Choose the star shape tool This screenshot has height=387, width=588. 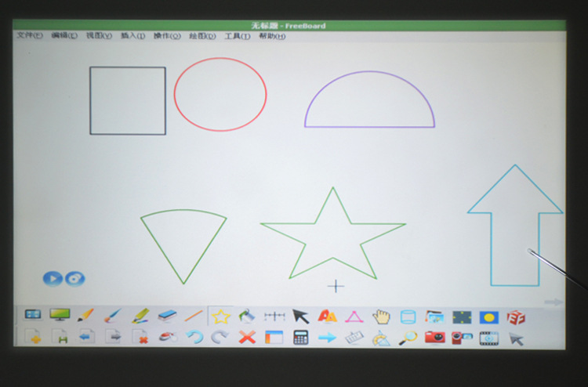click(x=221, y=316)
